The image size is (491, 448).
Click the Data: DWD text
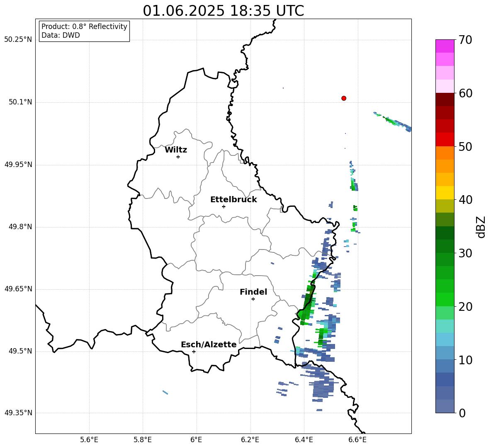pos(61,35)
